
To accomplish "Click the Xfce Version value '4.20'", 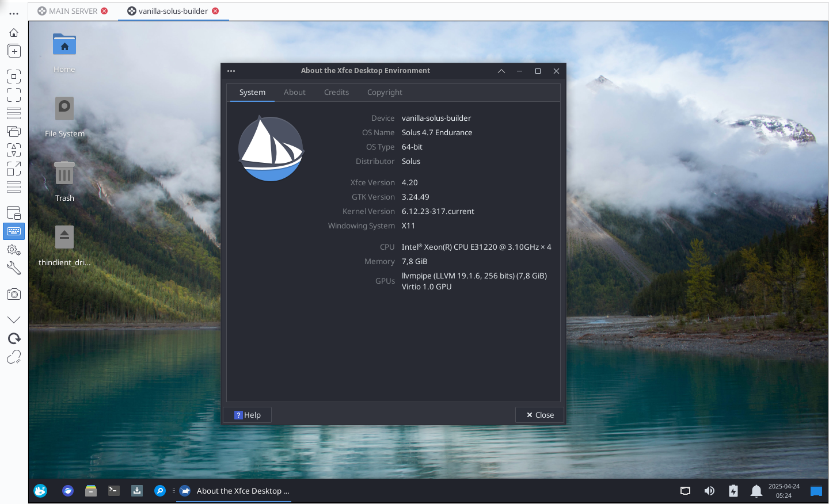I will tap(410, 182).
